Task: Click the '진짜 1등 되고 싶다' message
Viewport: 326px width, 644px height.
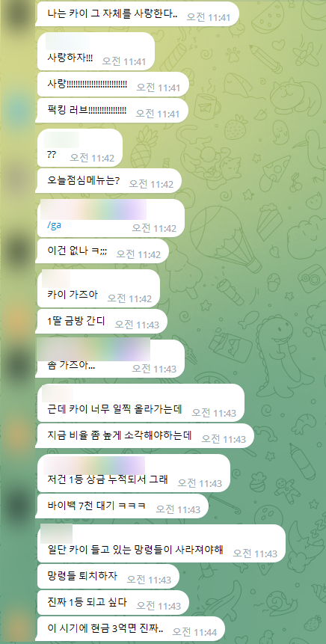Action: [112, 603]
